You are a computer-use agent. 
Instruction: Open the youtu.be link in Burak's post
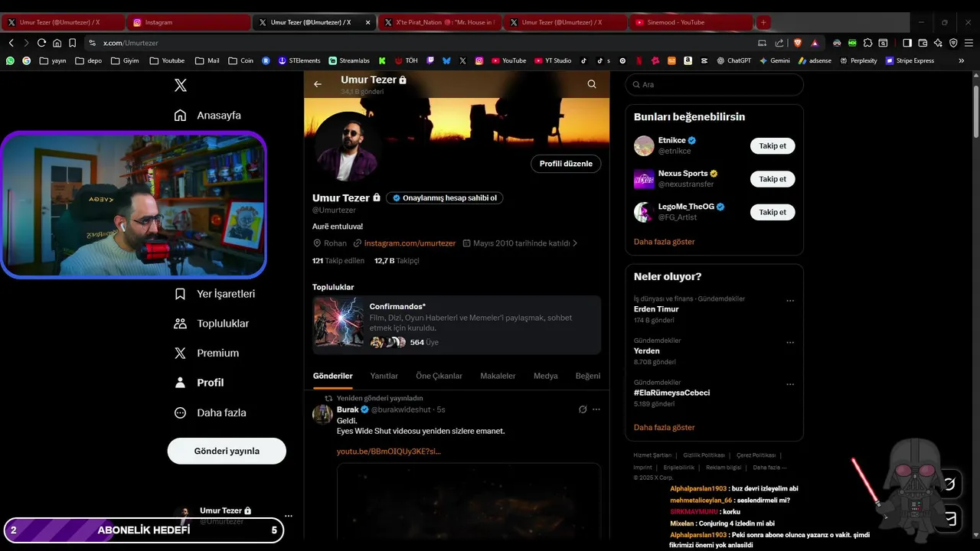389,452
